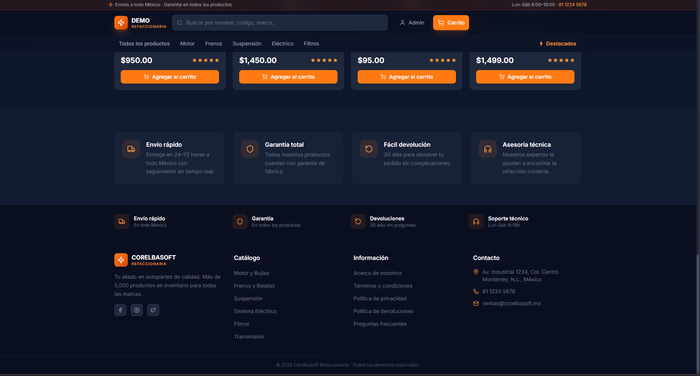Image resolution: width=700 pixels, height=376 pixels.
Task: Open Filtros footer catalog link
Action: click(x=242, y=324)
